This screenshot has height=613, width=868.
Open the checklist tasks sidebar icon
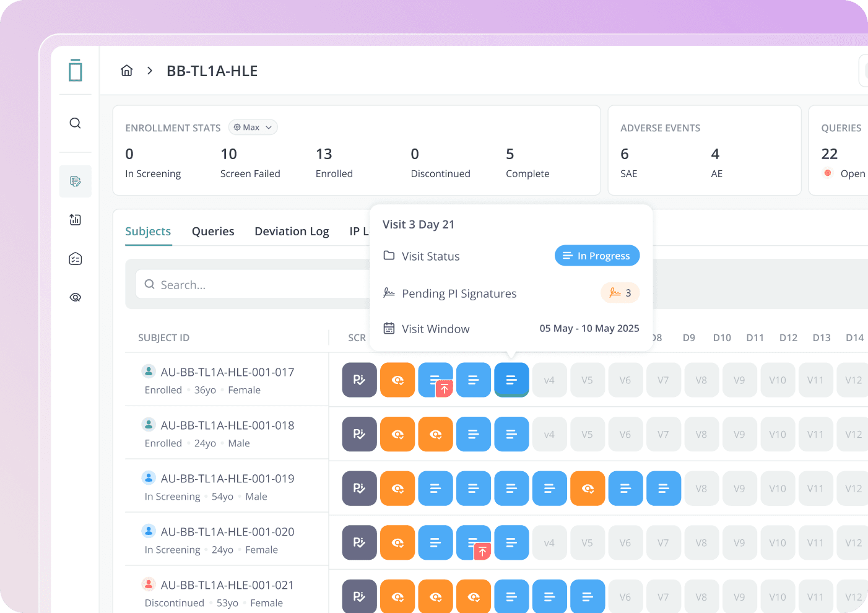tap(76, 259)
